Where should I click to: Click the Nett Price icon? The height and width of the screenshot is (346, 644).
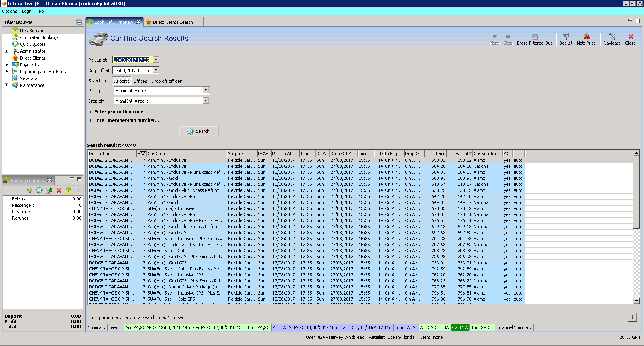[x=586, y=37]
